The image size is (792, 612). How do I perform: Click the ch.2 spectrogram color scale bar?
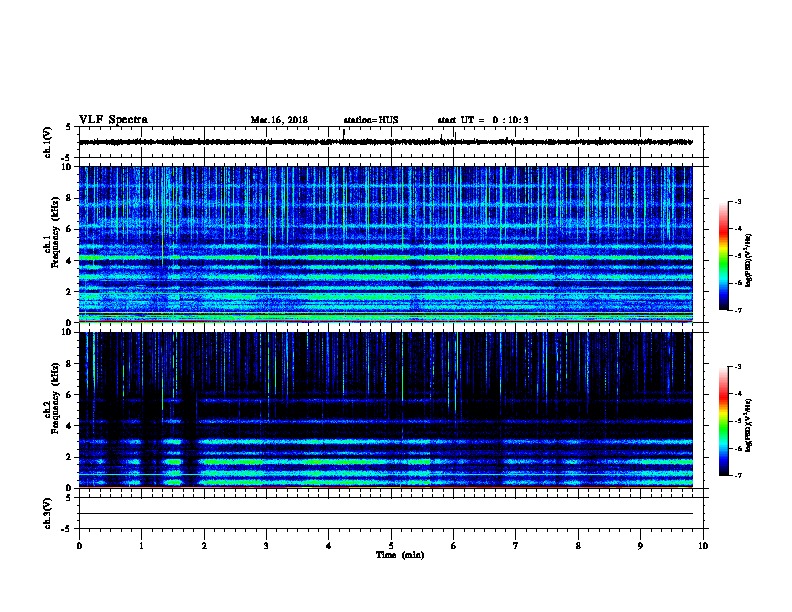click(724, 421)
